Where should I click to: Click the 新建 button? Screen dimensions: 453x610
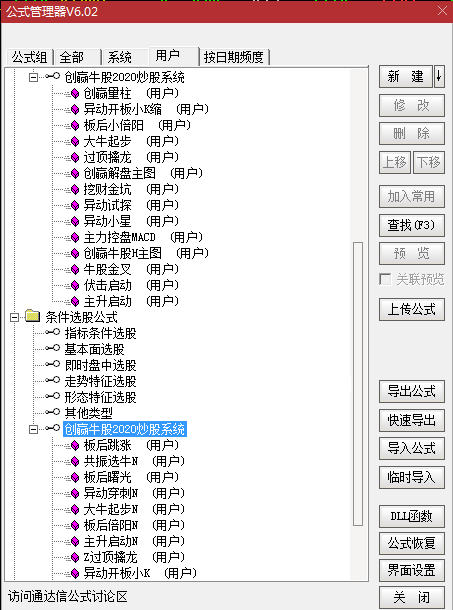(x=406, y=77)
